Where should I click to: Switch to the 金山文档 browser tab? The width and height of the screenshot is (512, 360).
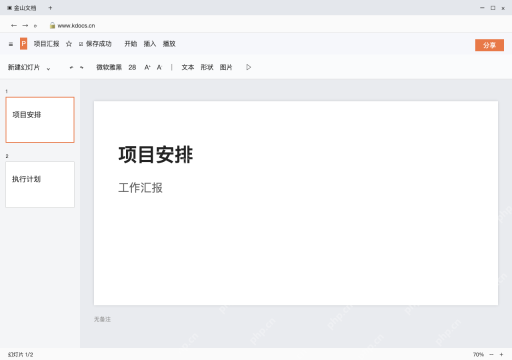[22, 8]
